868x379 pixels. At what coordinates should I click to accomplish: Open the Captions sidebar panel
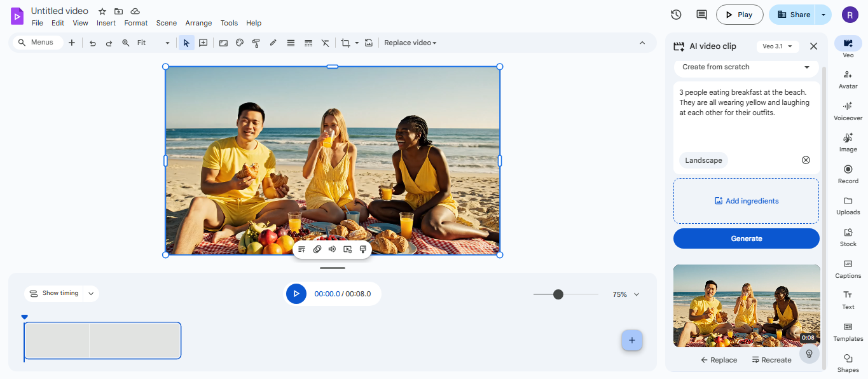tap(848, 268)
